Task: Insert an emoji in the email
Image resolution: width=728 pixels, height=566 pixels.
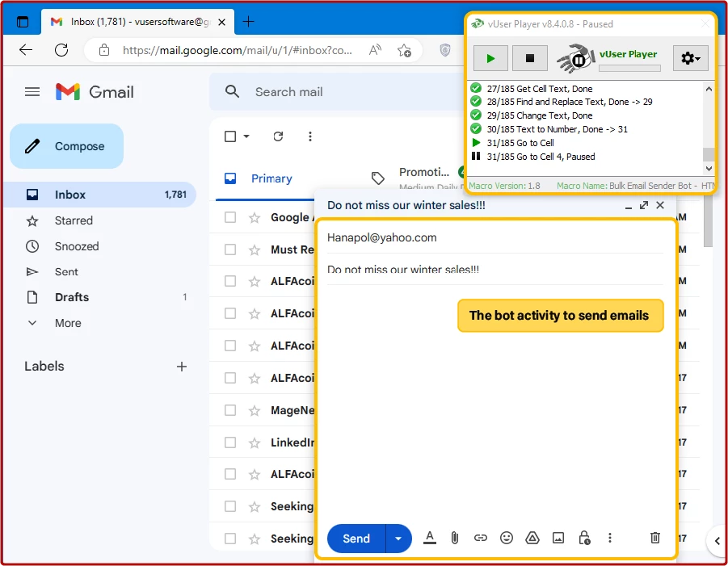Action: (x=507, y=538)
